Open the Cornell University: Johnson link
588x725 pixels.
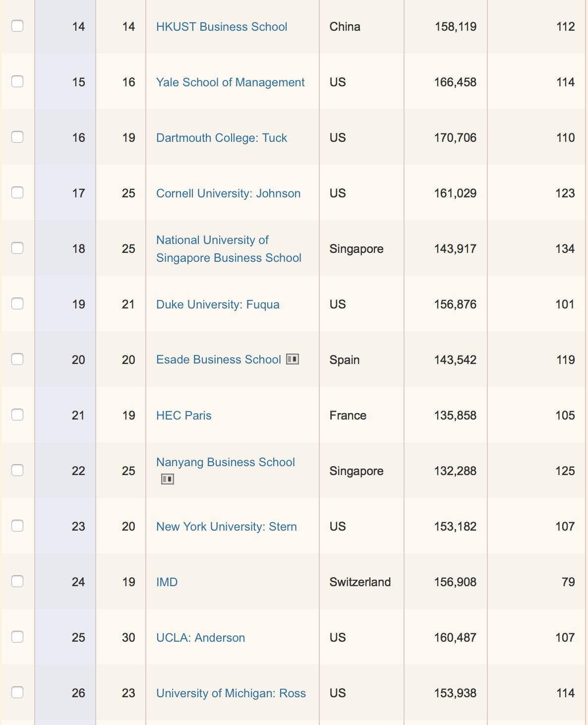click(x=229, y=193)
